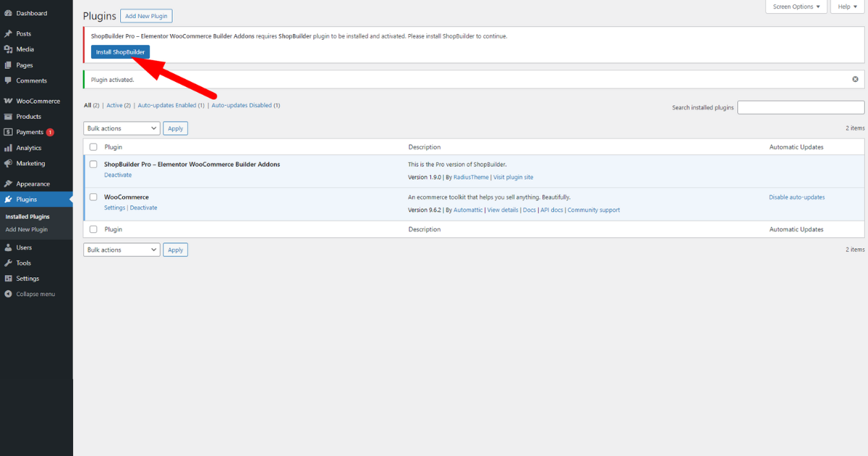The width and height of the screenshot is (868, 456).
Task: Sort by Plugin column header
Action: coord(114,147)
